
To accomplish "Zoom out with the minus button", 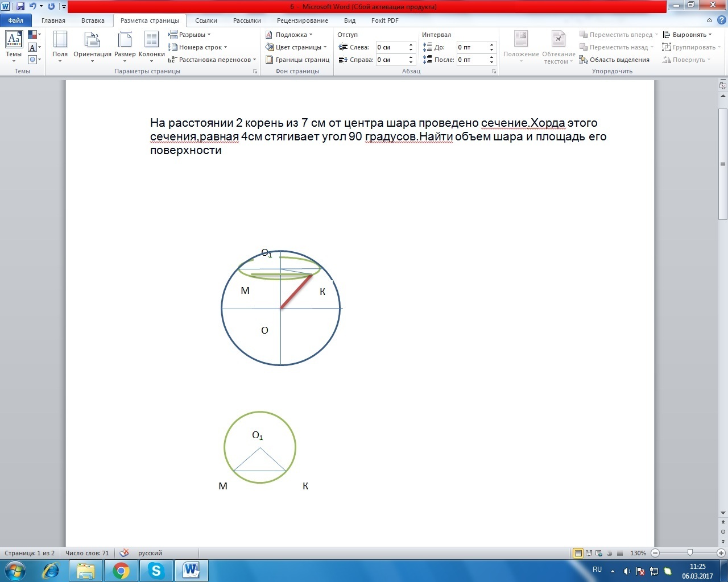I will point(655,553).
